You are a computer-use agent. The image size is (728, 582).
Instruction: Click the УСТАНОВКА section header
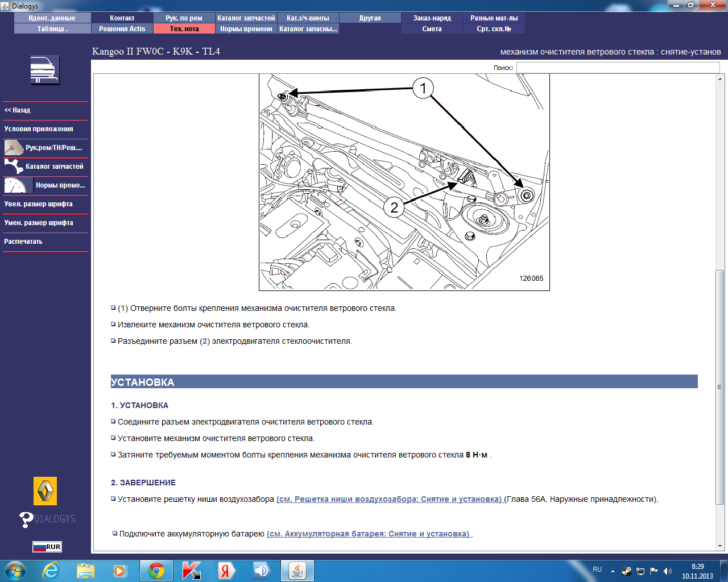coord(404,382)
